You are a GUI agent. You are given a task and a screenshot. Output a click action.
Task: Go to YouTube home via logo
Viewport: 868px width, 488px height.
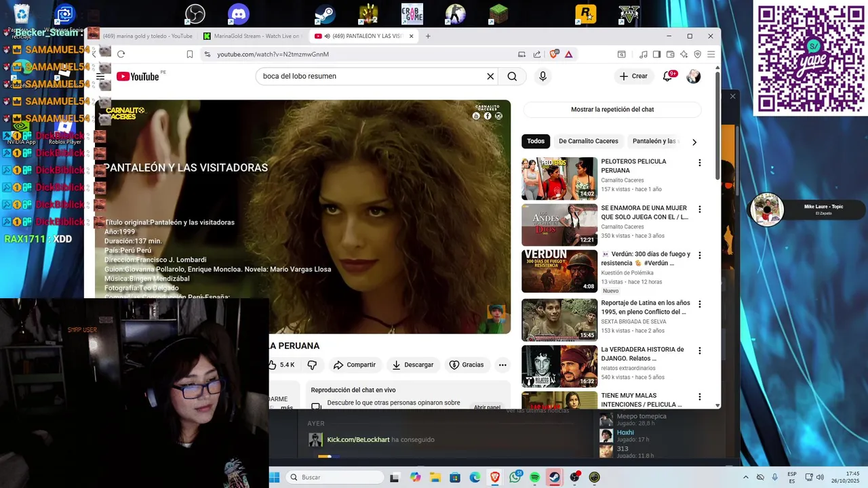click(138, 77)
